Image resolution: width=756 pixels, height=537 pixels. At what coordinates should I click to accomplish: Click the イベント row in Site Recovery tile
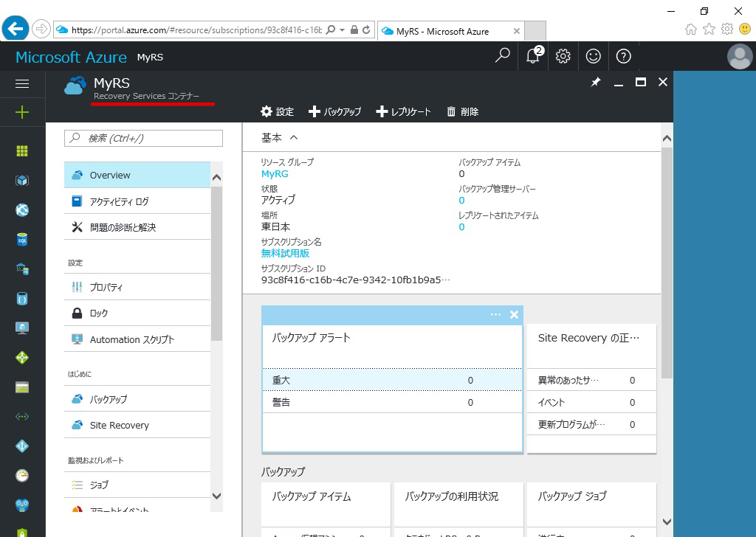pyautogui.click(x=591, y=402)
